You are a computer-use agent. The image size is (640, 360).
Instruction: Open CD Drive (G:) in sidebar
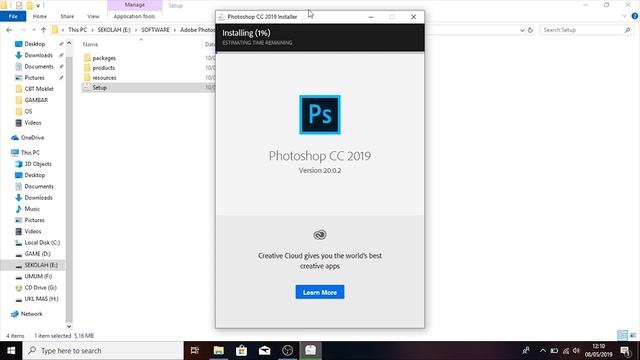pyautogui.click(x=40, y=287)
